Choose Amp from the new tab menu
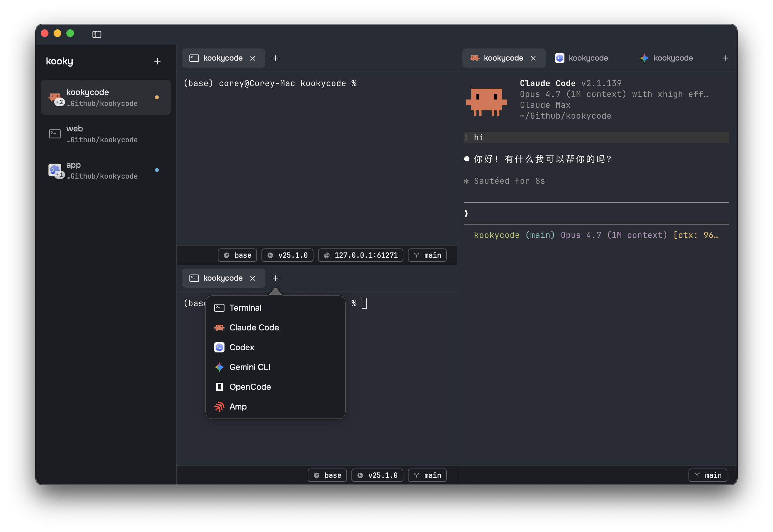 click(x=275, y=407)
